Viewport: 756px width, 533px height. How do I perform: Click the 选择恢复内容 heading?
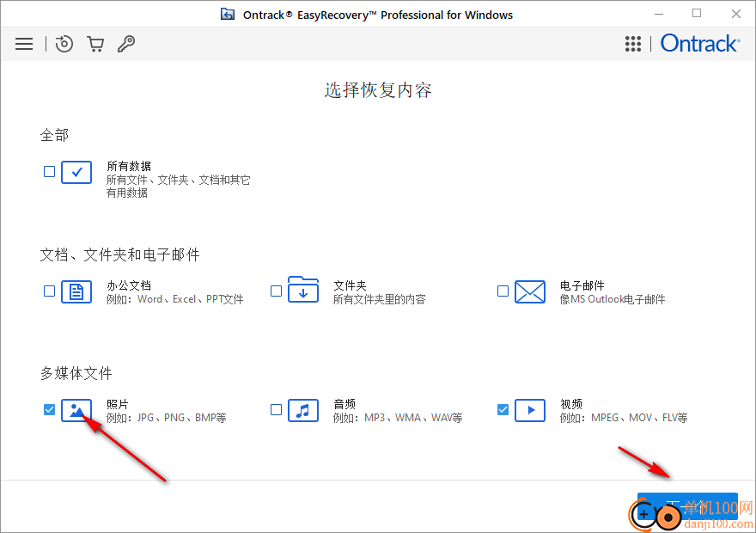(378, 90)
